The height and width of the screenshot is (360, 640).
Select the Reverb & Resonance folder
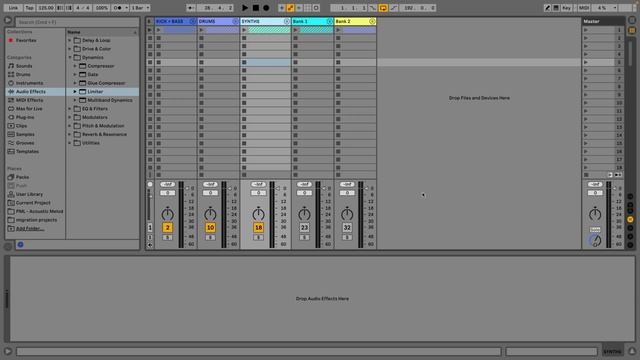104,134
